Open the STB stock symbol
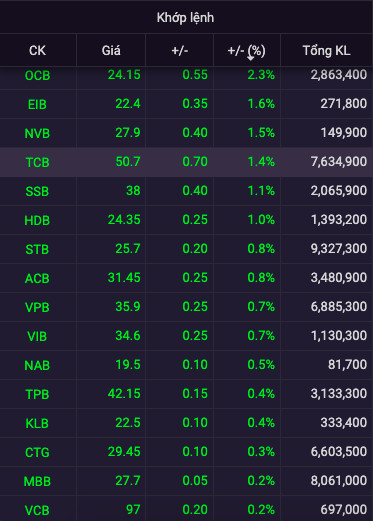 pos(37,249)
